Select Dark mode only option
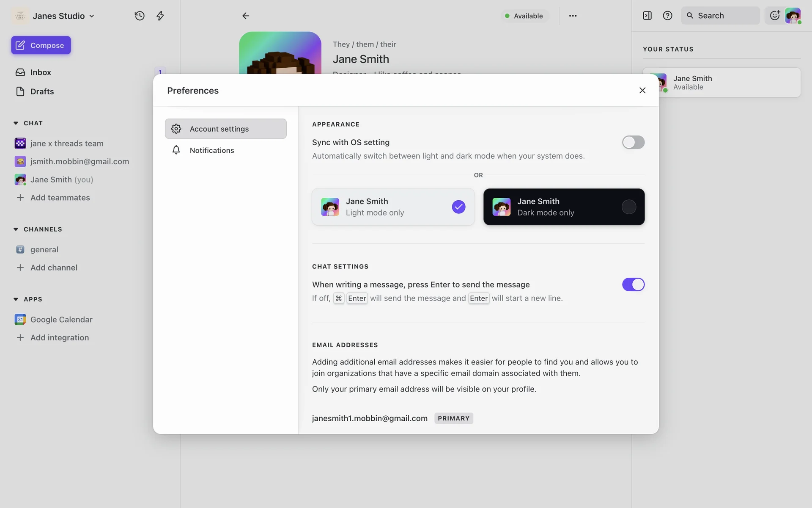This screenshot has width=812, height=508. [564, 207]
